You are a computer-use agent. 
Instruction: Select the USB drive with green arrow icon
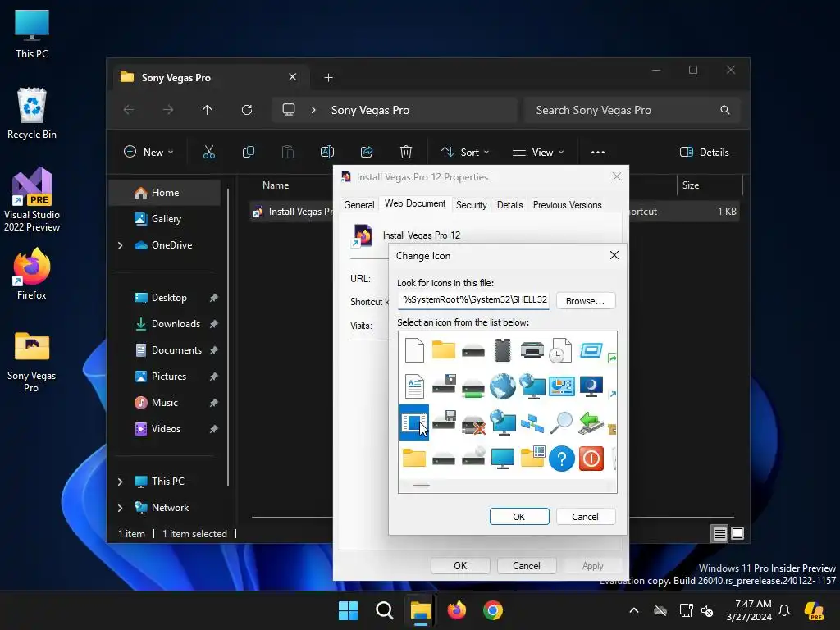point(591,422)
